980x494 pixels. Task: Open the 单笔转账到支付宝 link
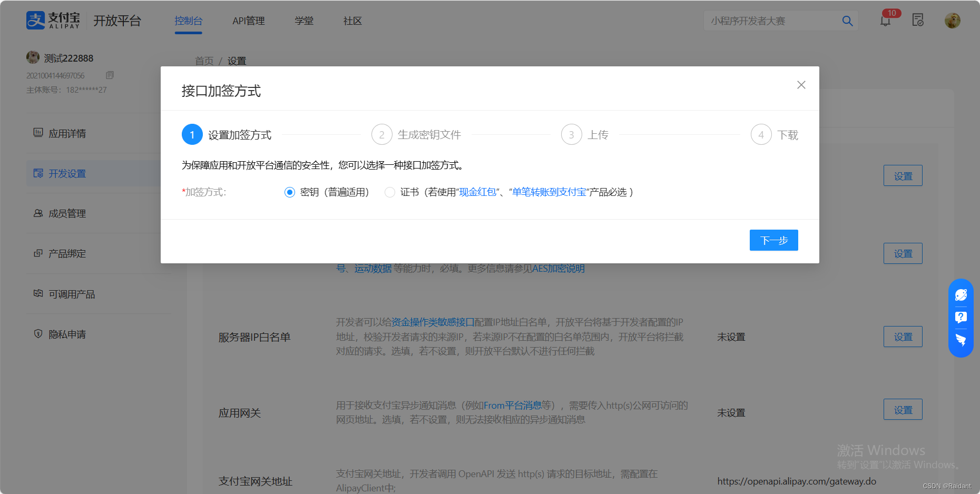[549, 192]
